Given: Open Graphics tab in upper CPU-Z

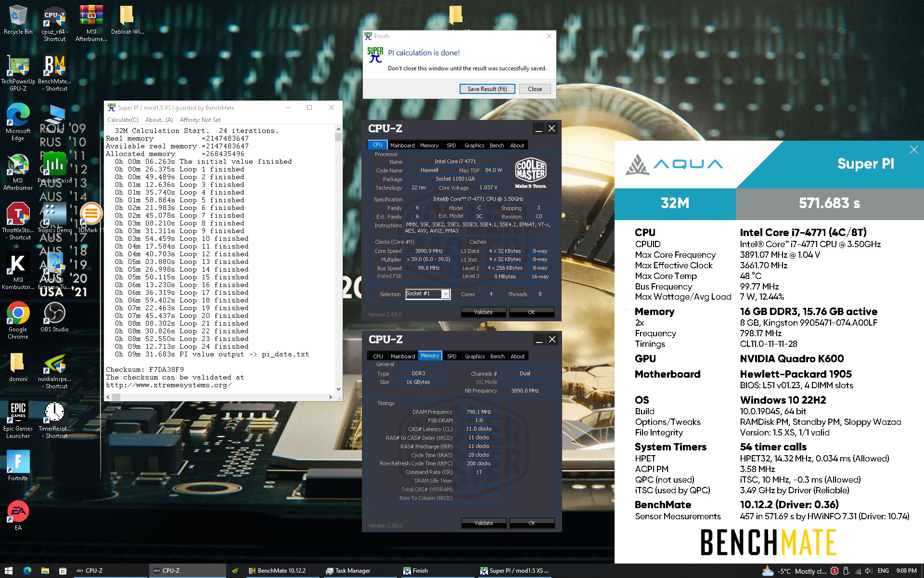Looking at the screenshot, I should 474,145.
